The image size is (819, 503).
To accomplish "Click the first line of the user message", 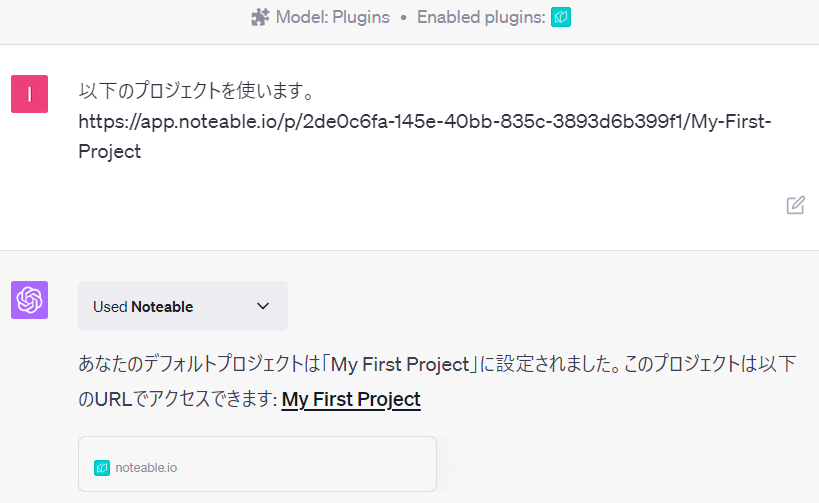I will coord(197,92).
